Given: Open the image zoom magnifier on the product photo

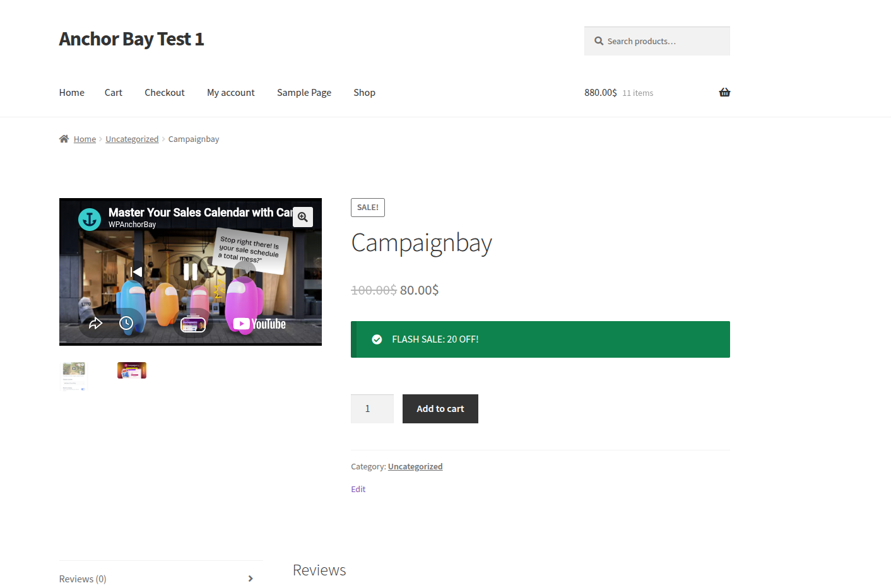Looking at the screenshot, I should point(303,216).
